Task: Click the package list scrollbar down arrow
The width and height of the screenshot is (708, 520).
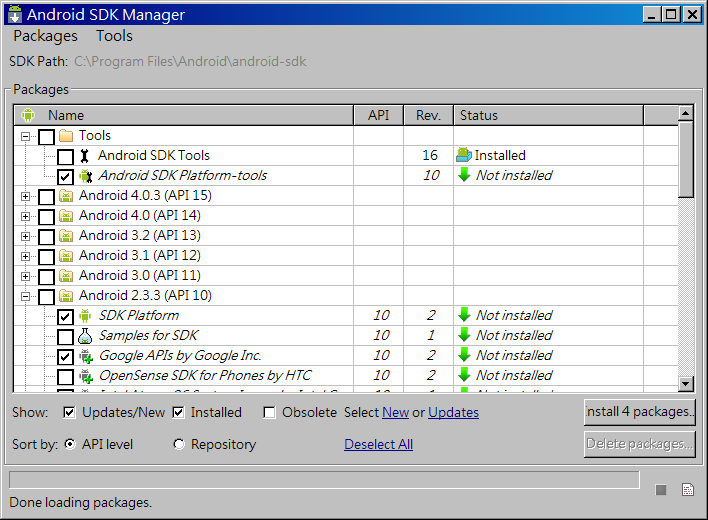Action: [x=685, y=383]
